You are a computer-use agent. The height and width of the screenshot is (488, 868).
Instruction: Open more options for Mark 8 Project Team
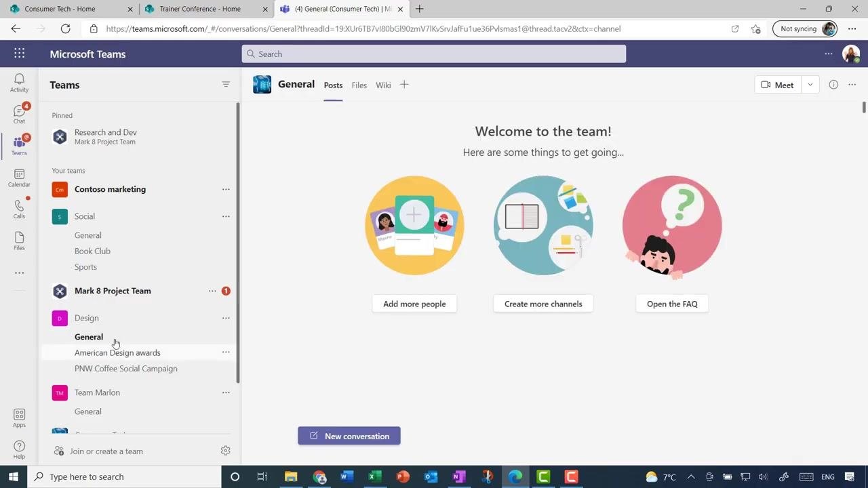tap(212, 291)
